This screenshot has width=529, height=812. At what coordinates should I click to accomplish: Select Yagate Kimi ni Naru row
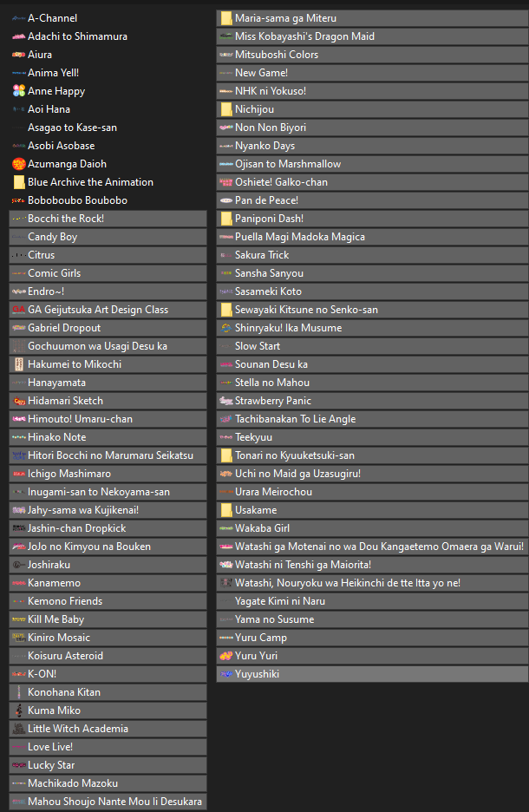[372, 601]
